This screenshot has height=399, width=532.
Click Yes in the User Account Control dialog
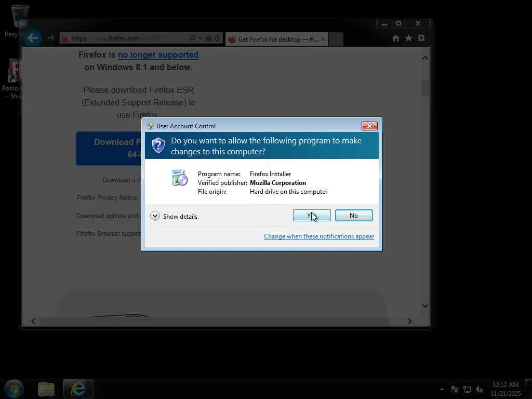tap(312, 216)
